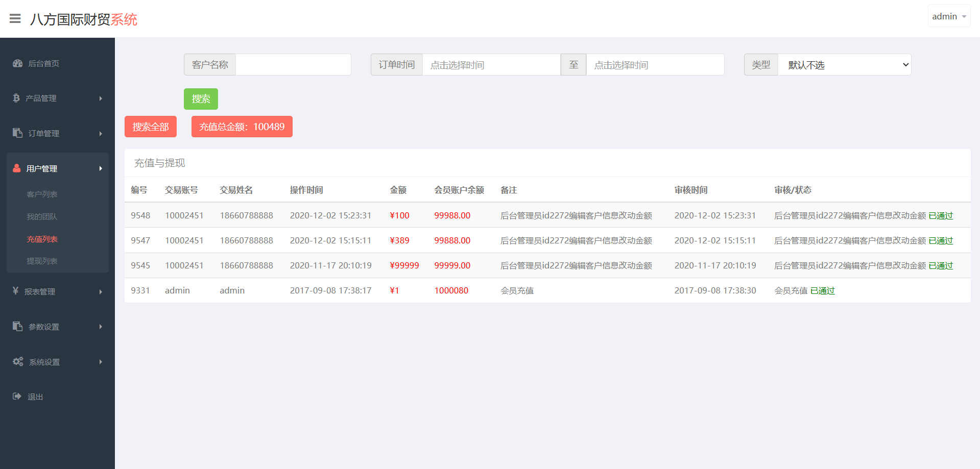Click the 操作时间 column header
980x469 pixels.
(x=306, y=190)
